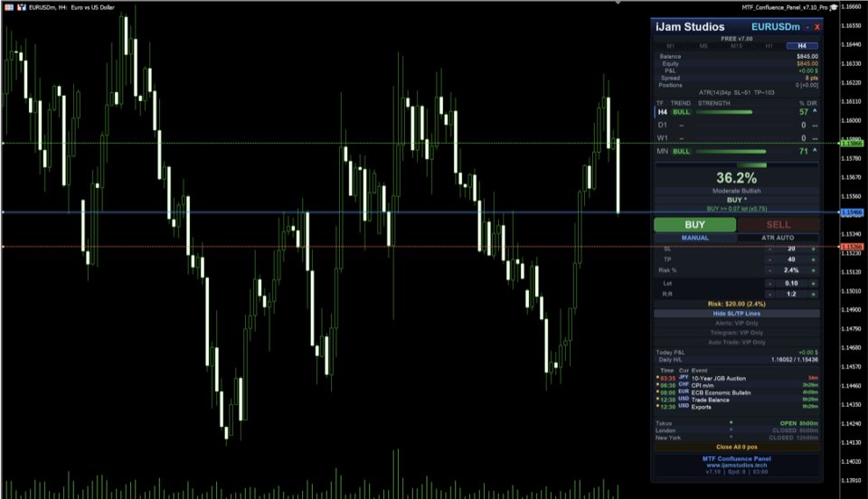Decrease the R:R ratio with minus
This screenshot has height=499, width=868.
tap(770, 295)
